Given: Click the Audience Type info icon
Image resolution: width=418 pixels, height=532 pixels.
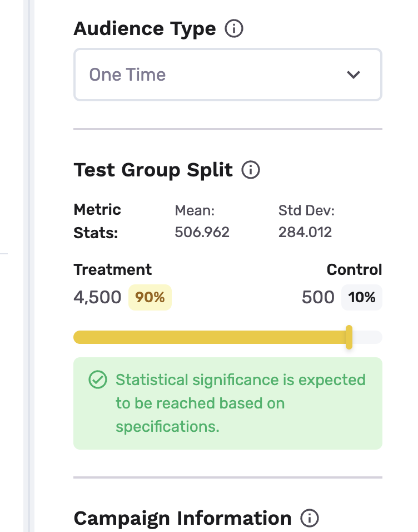Looking at the screenshot, I should click(234, 29).
